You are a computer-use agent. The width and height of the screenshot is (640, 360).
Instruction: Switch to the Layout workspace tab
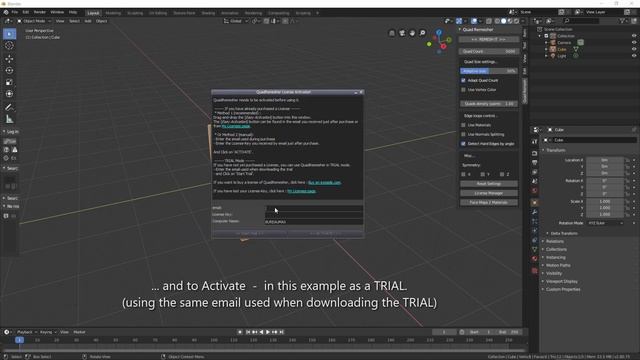click(x=93, y=13)
